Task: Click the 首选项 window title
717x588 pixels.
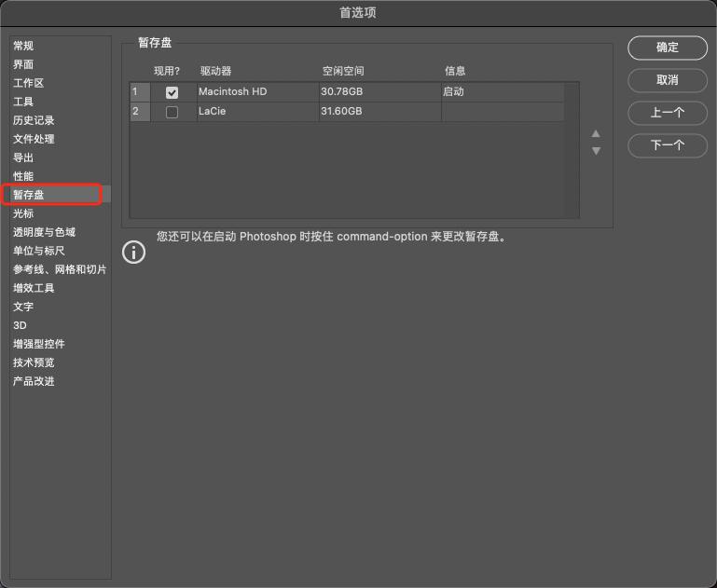Action: [358, 13]
